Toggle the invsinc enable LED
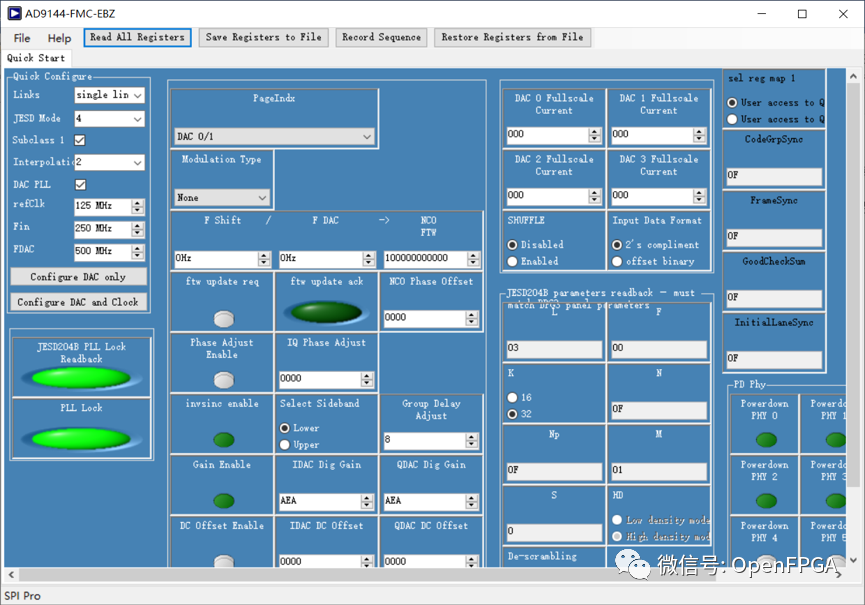The width and height of the screenshot is (865, 605). coord(223,439)
